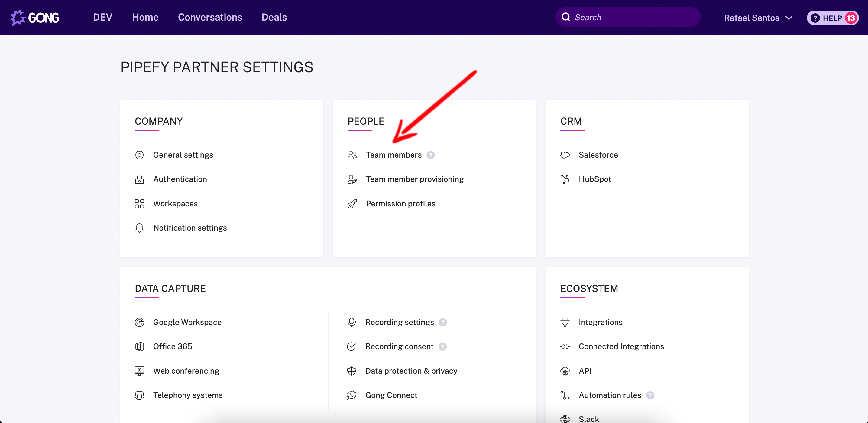Expand the Rafael Santos user dropdown
Image resolution: width=868 pixels, height=423 pixels.
(758, 18)
